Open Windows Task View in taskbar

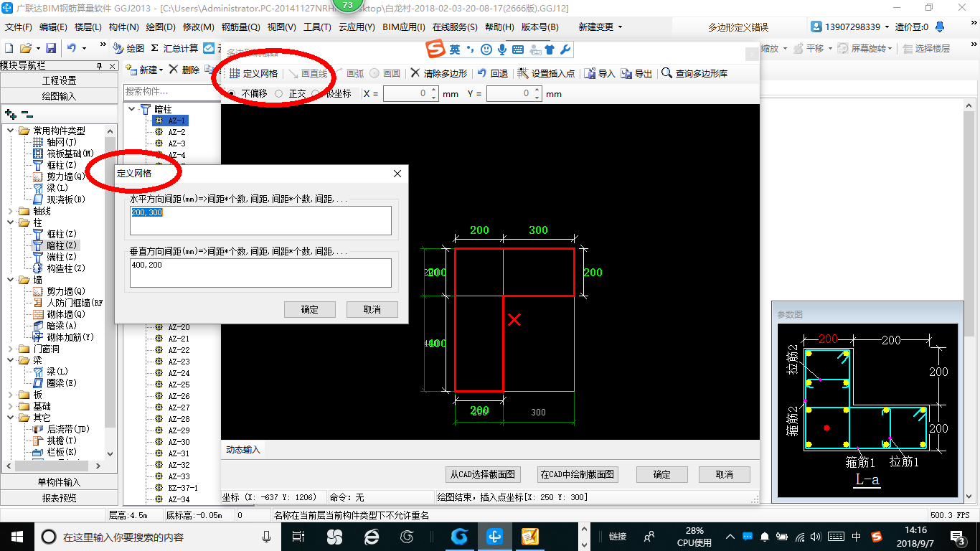[299, 536]
